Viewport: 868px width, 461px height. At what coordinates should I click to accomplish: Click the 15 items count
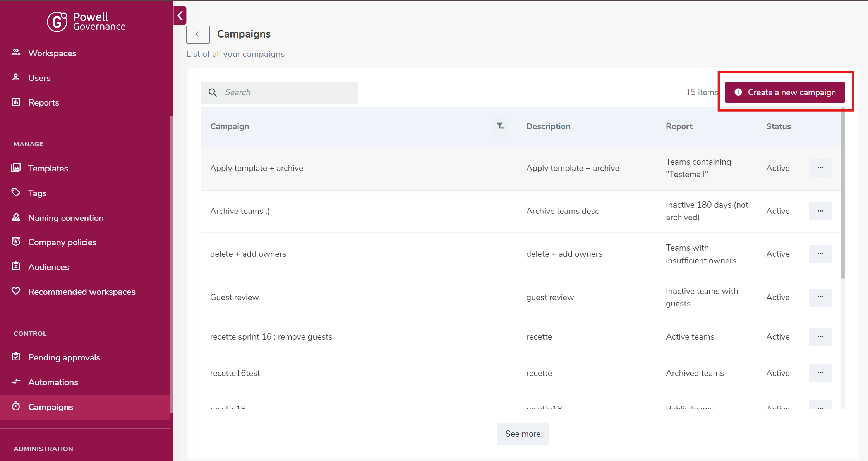(x=702, y=92)
